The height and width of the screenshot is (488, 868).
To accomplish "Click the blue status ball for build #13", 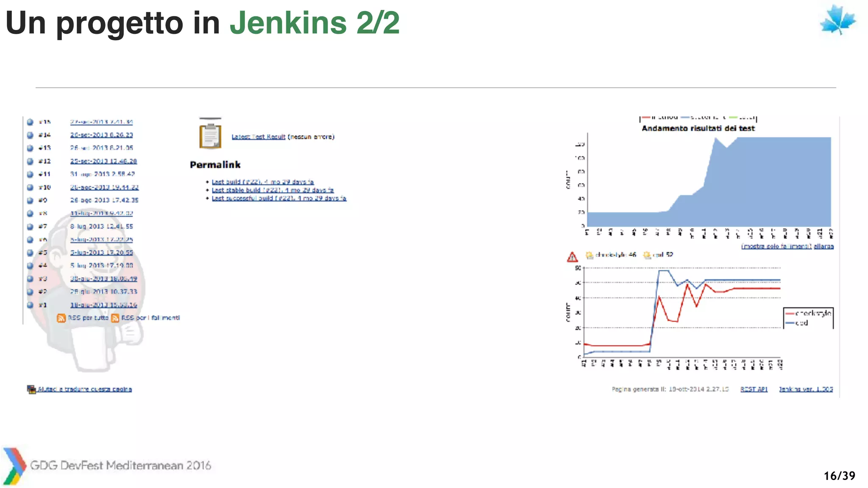I will (x=30, y=148).
